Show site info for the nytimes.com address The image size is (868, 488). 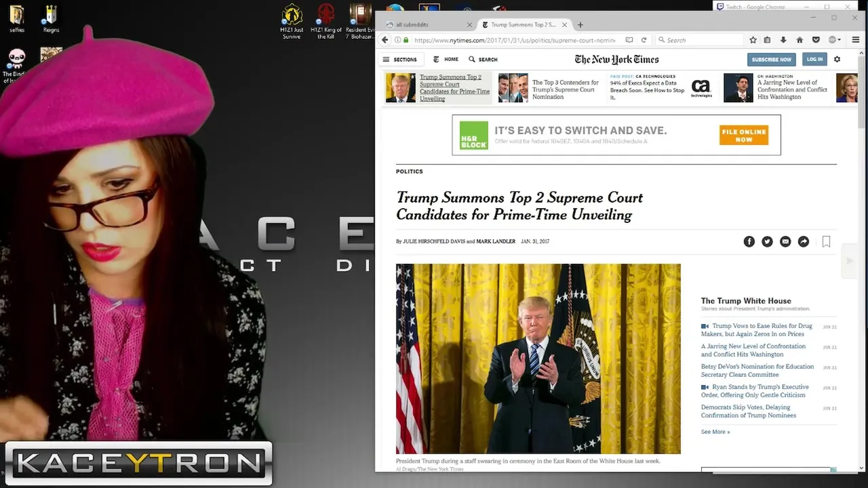[397, 40]
